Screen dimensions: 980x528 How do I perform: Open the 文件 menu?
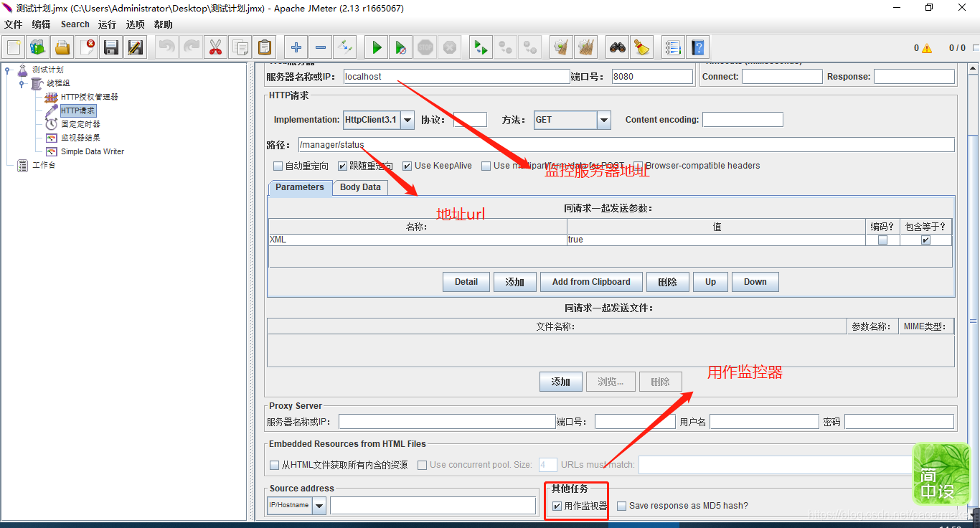pos(14,24)
